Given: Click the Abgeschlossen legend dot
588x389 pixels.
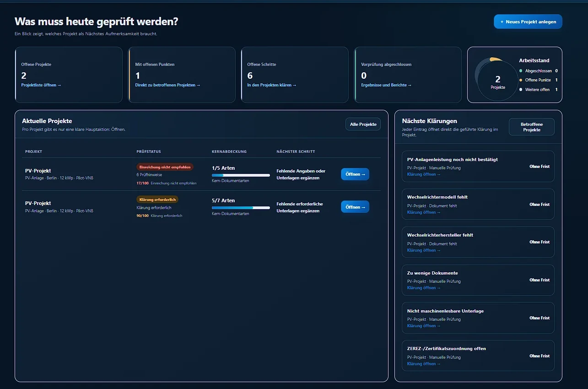Looking at the screenshot, I should (521, 71).
